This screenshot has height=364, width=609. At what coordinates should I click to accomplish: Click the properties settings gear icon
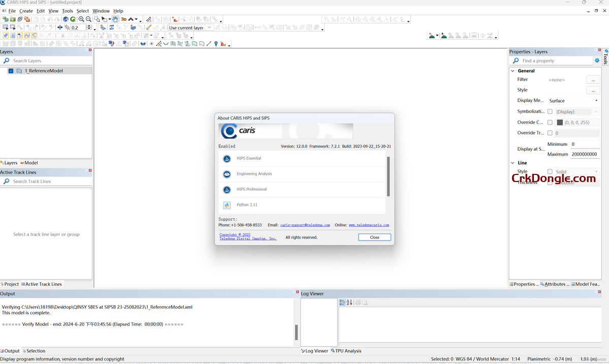pos(597,61)
